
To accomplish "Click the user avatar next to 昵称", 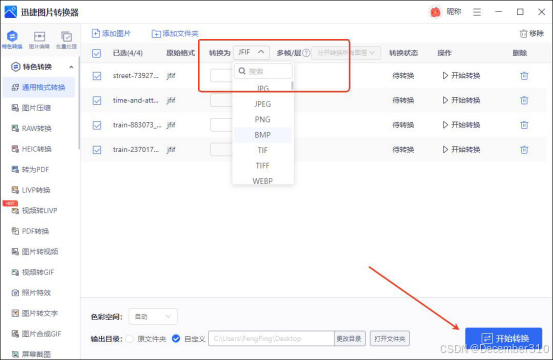I will point(435,12).
